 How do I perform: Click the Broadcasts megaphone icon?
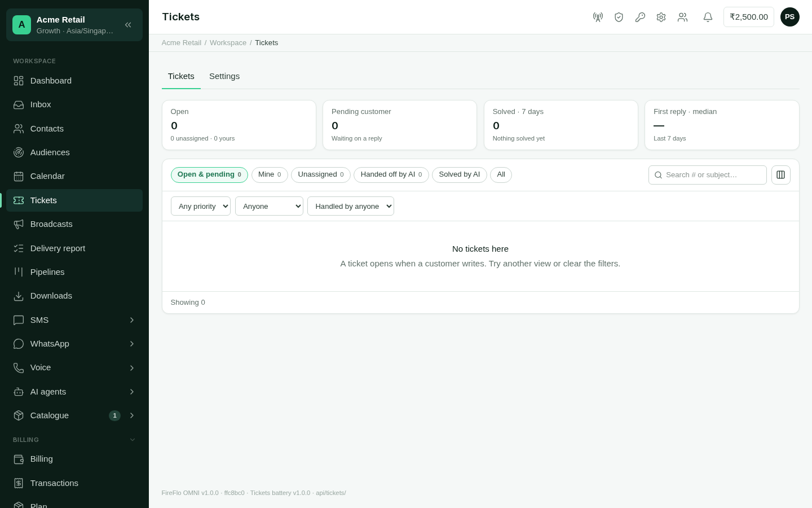19,224
